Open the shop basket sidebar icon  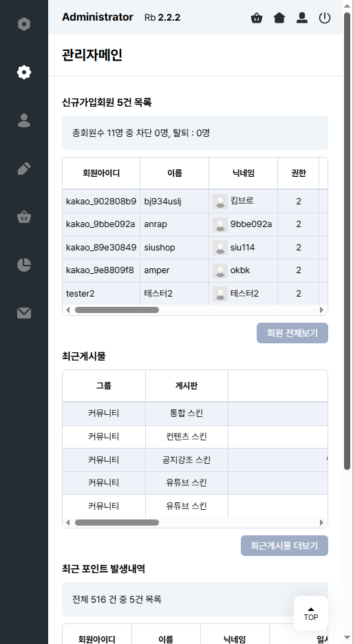(x=24, y=217)
